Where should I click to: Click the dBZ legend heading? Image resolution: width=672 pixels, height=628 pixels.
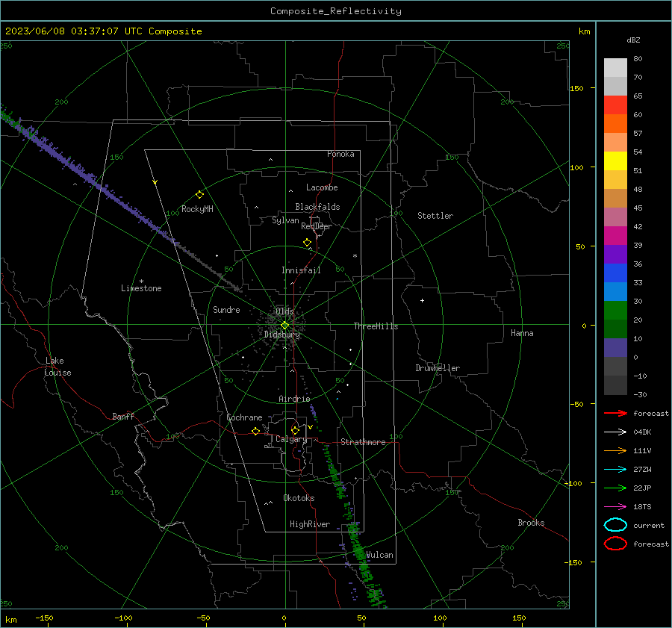[633, 40]
